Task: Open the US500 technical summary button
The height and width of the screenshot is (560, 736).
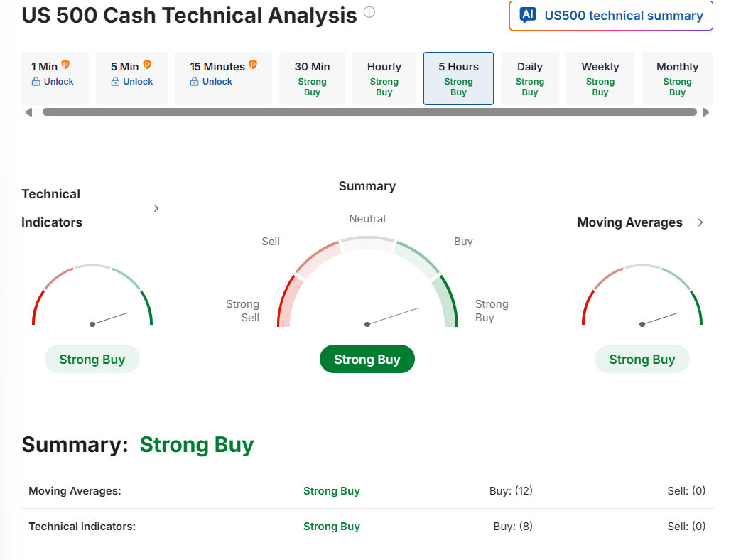Action: [x=611, y=16]
